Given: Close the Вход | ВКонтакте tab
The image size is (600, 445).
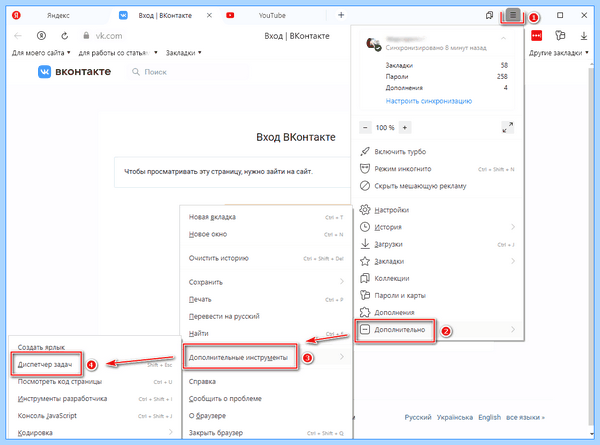Looking at the screenshot, I should 209,15.
